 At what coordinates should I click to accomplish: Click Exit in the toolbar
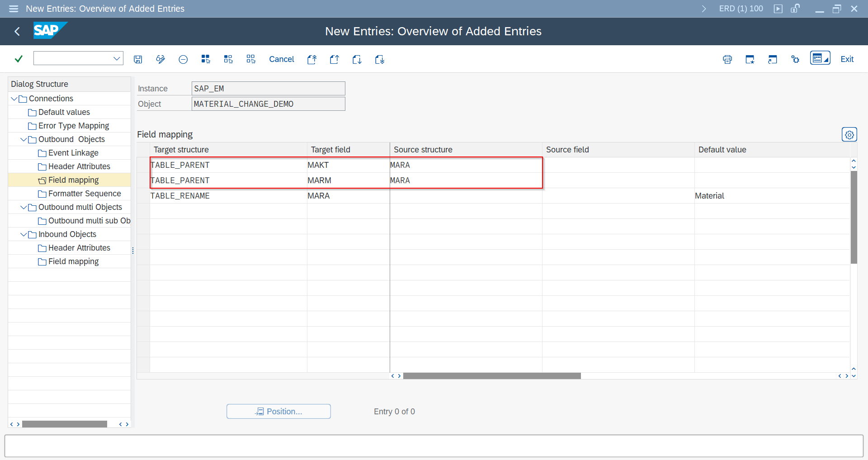(847, 59)
